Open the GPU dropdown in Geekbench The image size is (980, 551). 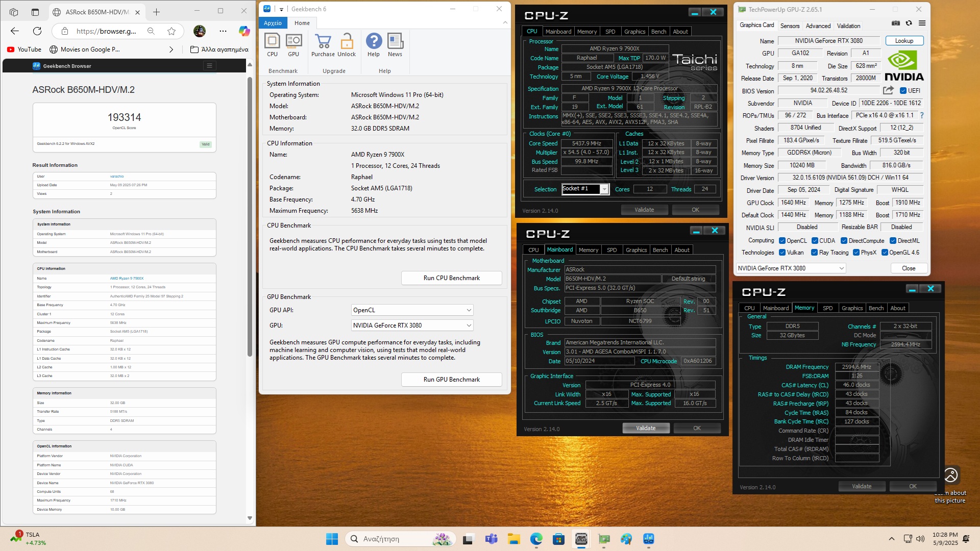click(x=412, y=325)
